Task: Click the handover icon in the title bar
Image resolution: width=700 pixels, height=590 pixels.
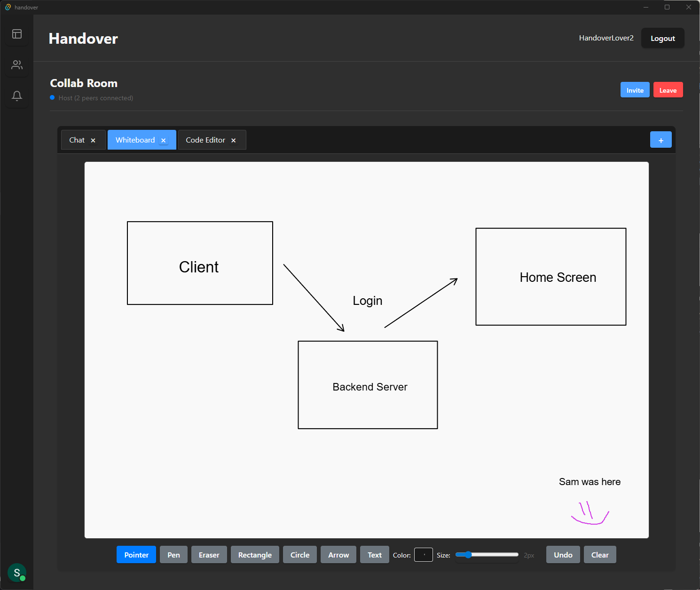Action: 7,7
